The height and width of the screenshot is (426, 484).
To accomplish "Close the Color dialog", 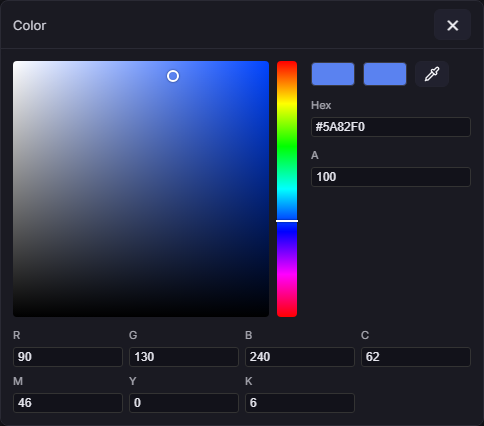I will coord(452,25).
